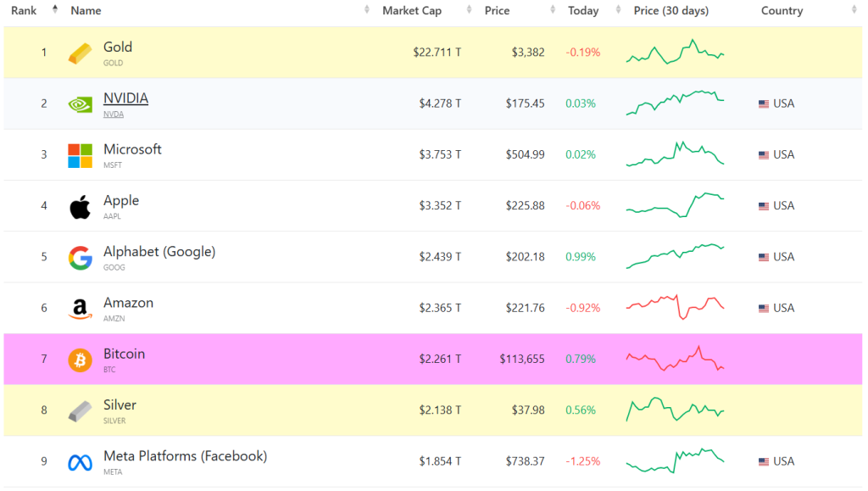Click Gold 30-day price chart
The width and height of the screenshot is (868, 491).
point(675,52)
